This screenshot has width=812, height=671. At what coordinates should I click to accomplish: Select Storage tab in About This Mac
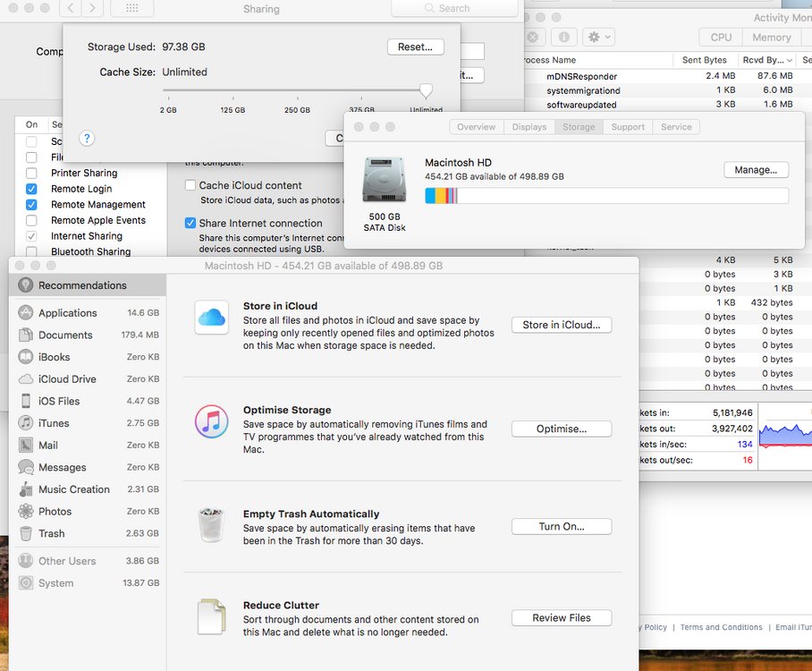579,127
